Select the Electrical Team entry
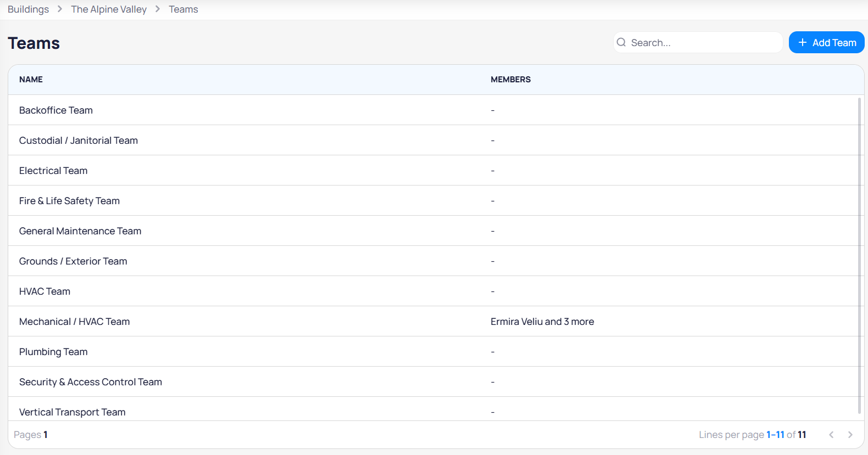The width and height of the screenshot is (868, 455). click(53, 171)
